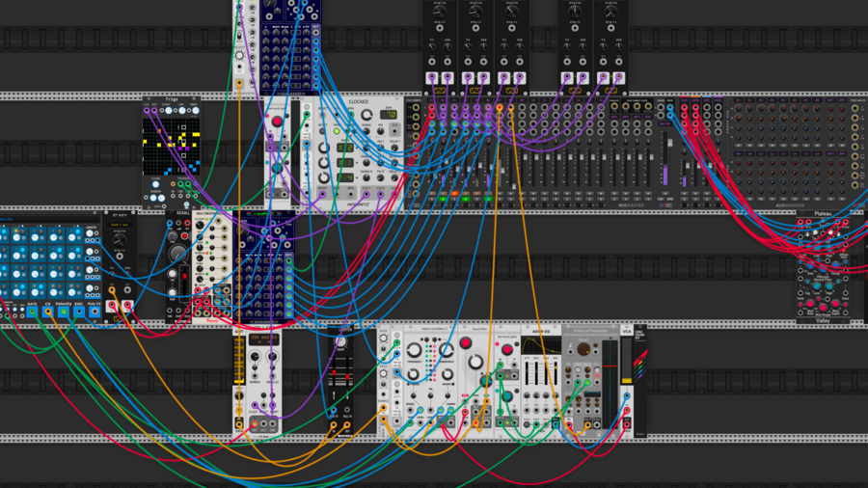Click the EOC output jack on blue sequencer
The height and width of the screenshot is (488, 868).
click(79, 312)
